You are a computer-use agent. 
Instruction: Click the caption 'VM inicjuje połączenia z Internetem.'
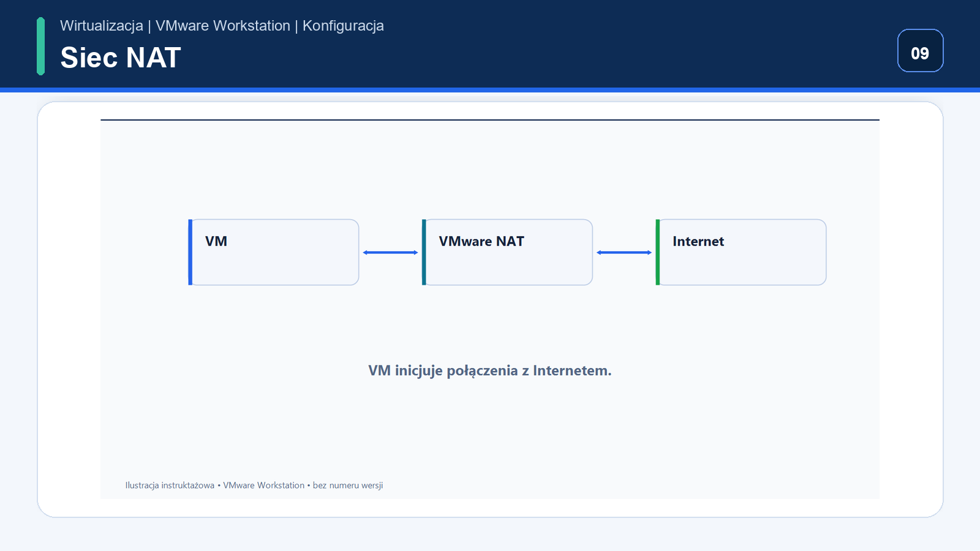[490, 370]
